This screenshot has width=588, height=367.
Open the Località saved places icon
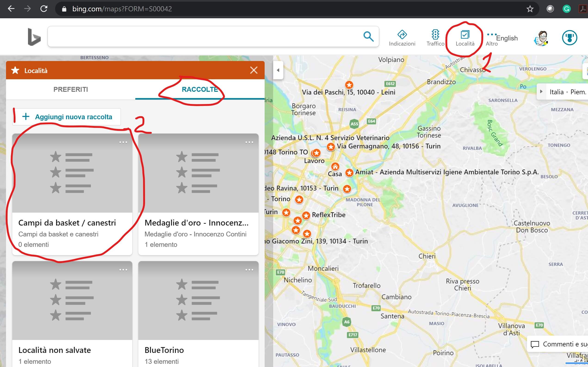pyautogui.click(x=465, y=35)
